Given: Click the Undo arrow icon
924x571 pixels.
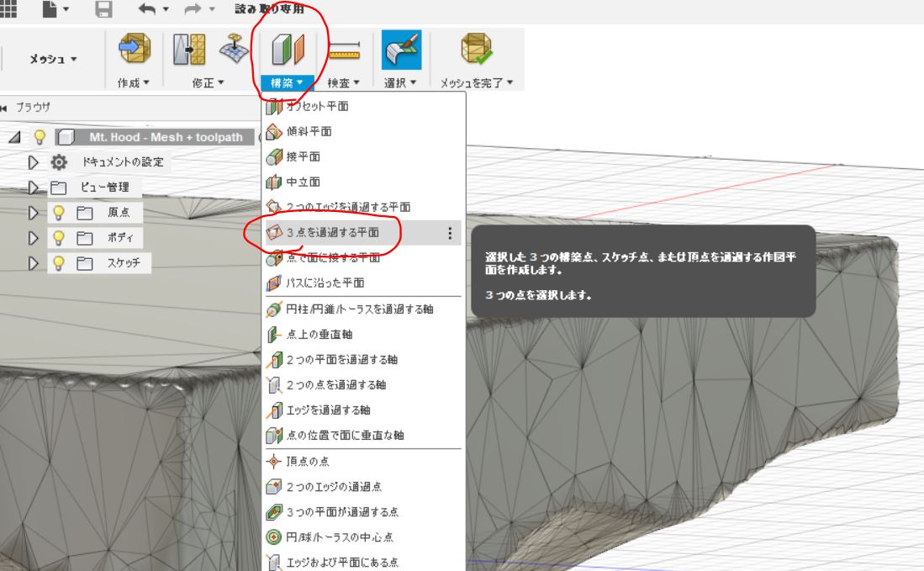Looking at the screenshot, I should coord(147,9).
